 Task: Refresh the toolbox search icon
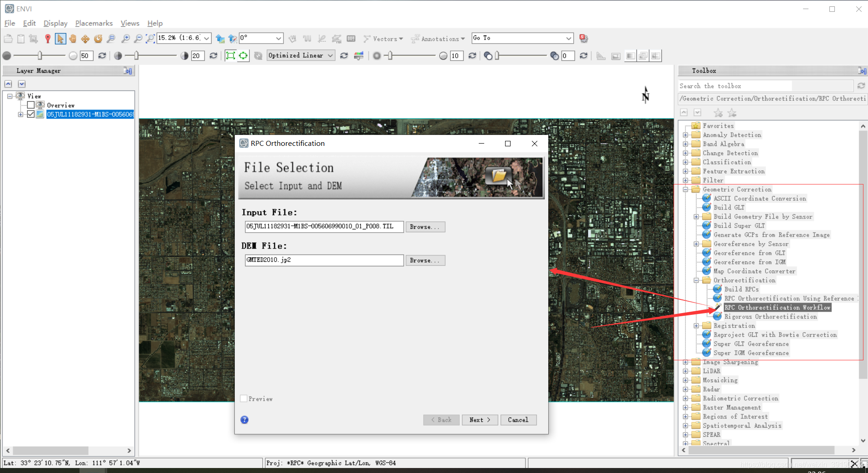click(x=861, y=86)
